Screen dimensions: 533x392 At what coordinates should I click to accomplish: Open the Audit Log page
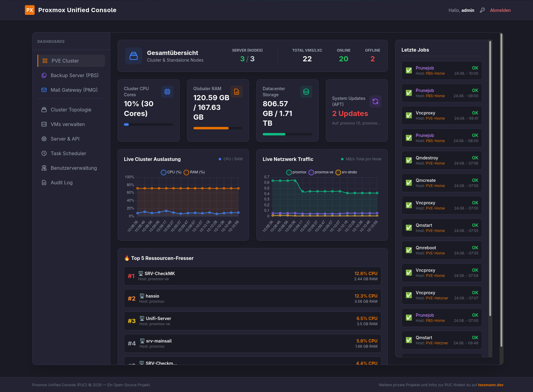[x=71, y=182]
